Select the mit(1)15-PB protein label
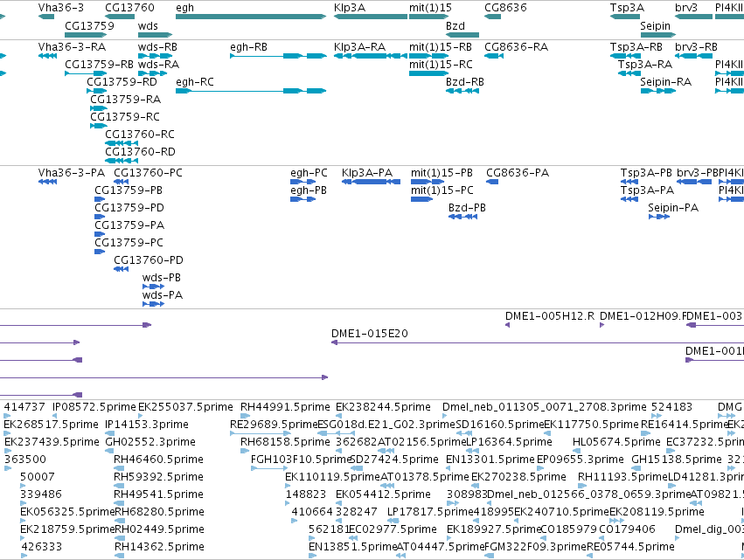This screenshot has width=744, height=560. click(x=442, y=173)
